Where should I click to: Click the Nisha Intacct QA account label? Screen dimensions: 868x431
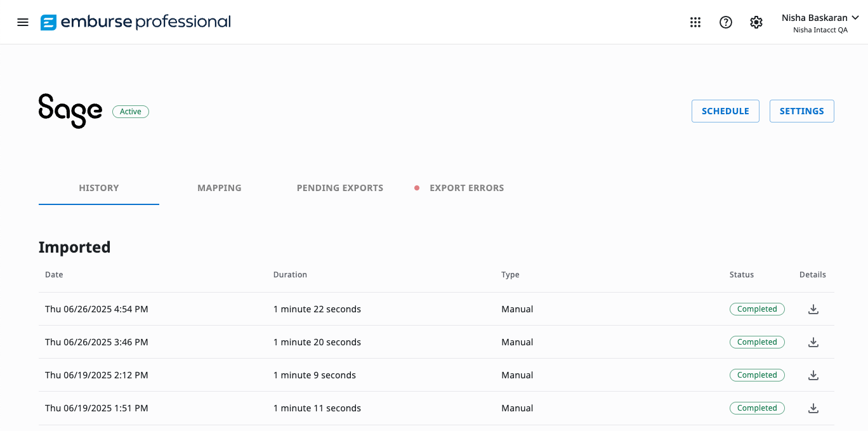click(820, 30)
